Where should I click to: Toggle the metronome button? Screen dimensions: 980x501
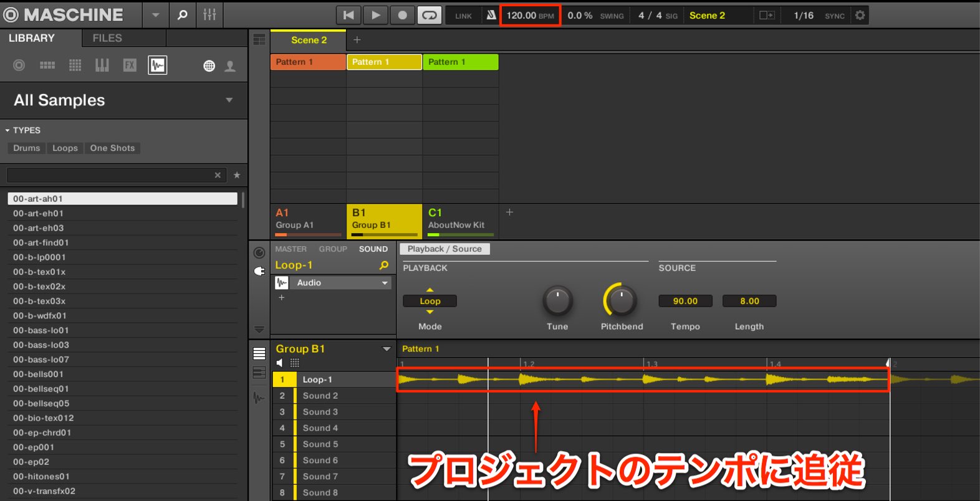491,15
